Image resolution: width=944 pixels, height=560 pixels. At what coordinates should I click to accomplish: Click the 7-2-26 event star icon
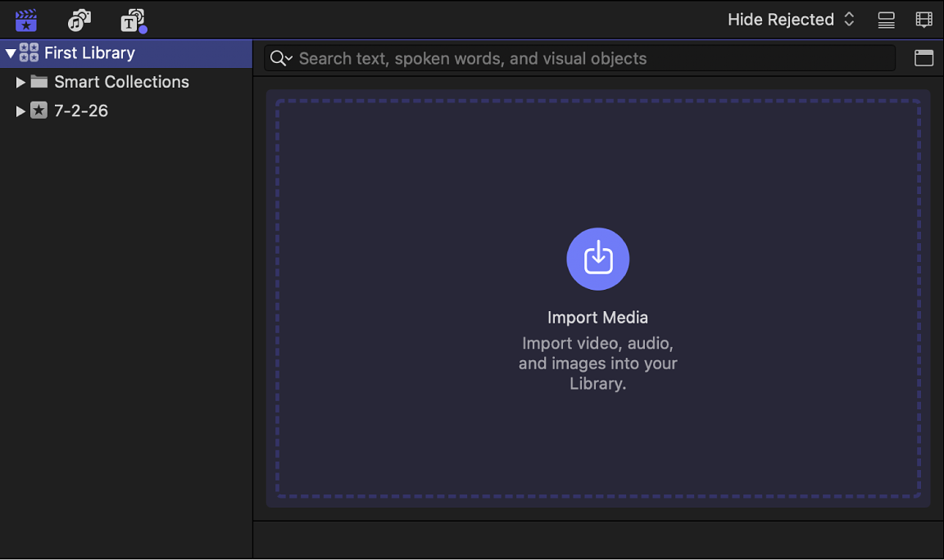(x=39, y=110)
